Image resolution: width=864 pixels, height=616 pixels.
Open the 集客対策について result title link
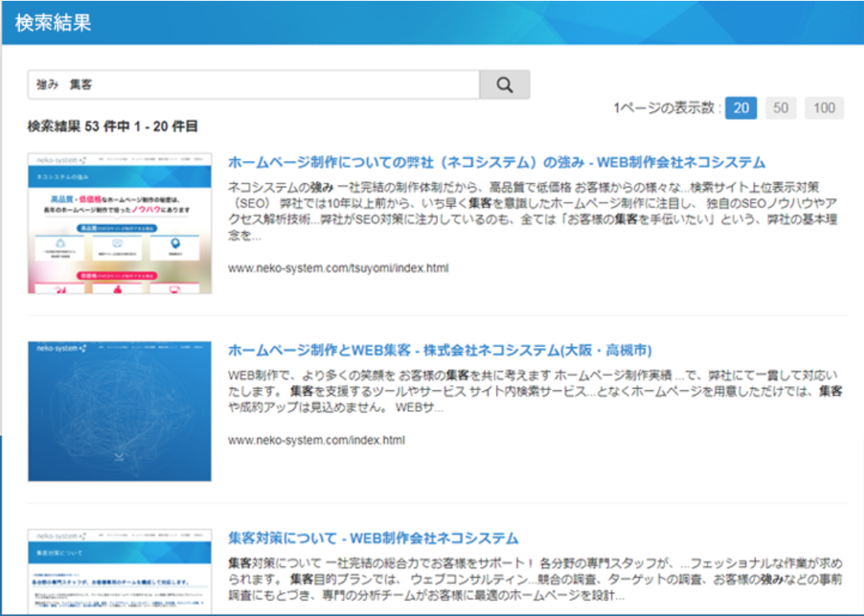pos(373,538)
